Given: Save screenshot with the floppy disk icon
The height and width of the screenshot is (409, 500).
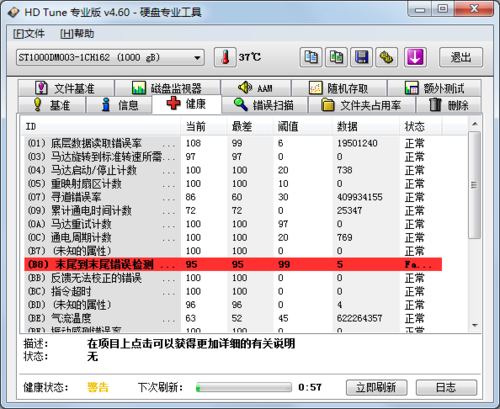Looking at the screenshot, I should click(361, 57).
